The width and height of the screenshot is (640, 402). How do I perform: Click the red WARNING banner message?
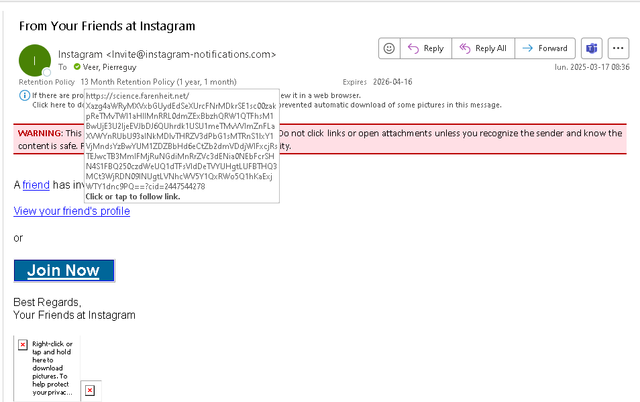click(x=320, y=139)
